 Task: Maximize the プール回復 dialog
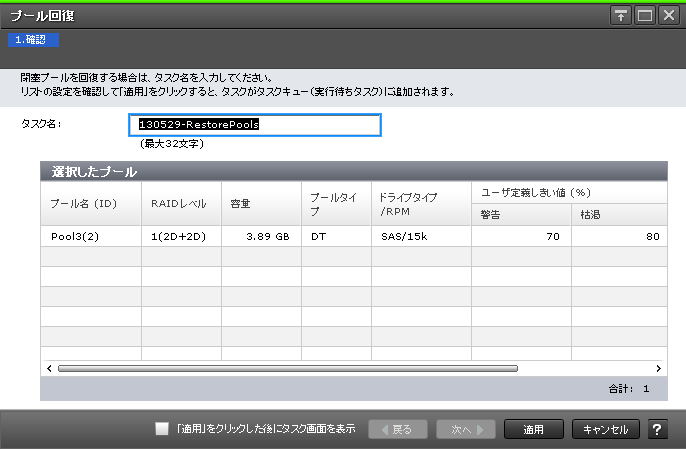click(x=645, y=16)
